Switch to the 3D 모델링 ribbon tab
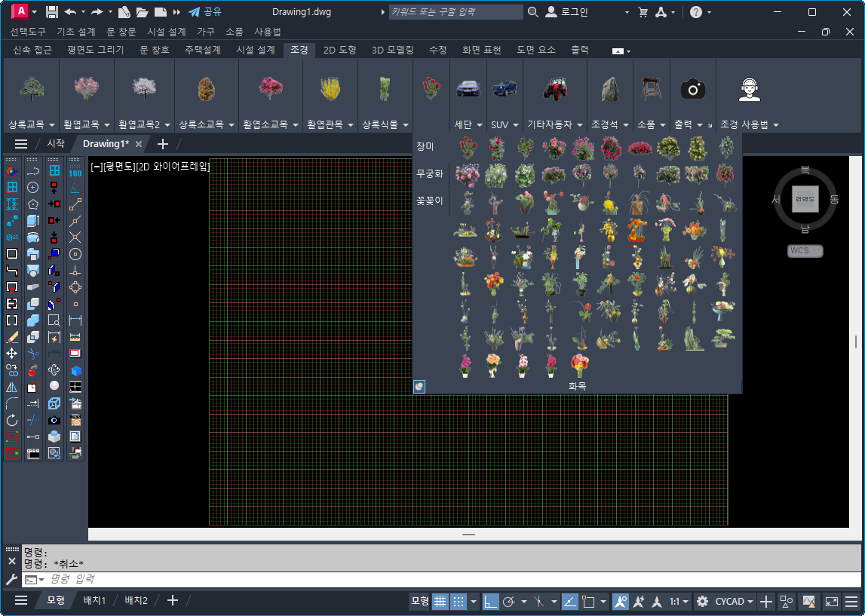Viewport: 865px width, 616px height. point(392,50)
